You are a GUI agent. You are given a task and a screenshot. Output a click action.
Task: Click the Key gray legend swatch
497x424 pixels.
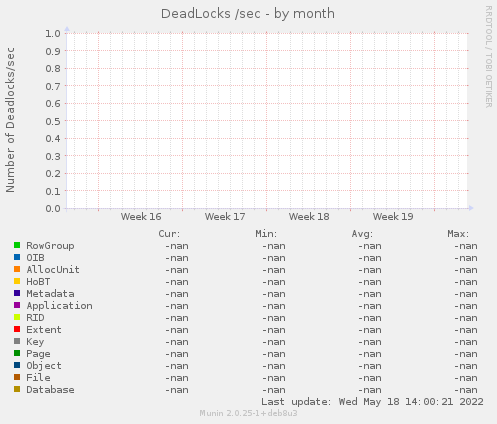click(x=17, y=341)
